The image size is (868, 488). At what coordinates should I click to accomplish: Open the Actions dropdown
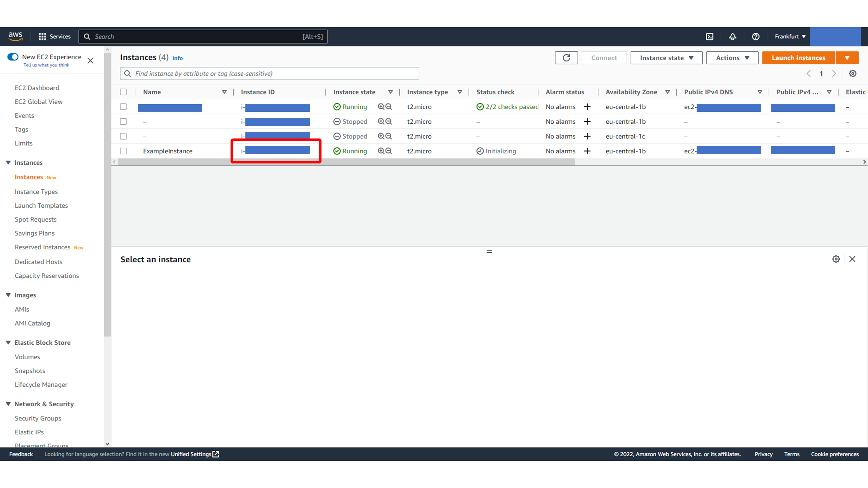732,58
